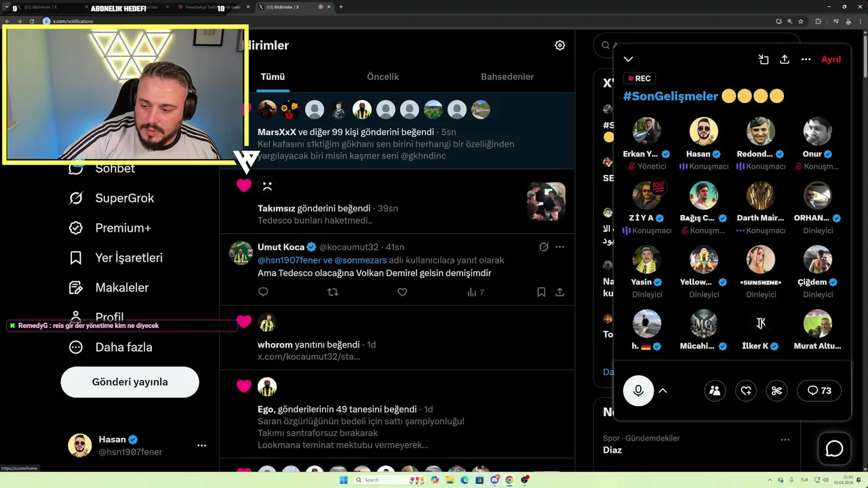
Task: Click the browser address bar x.com/notifications
Action: pyautogui.click(x=73, y=21)
